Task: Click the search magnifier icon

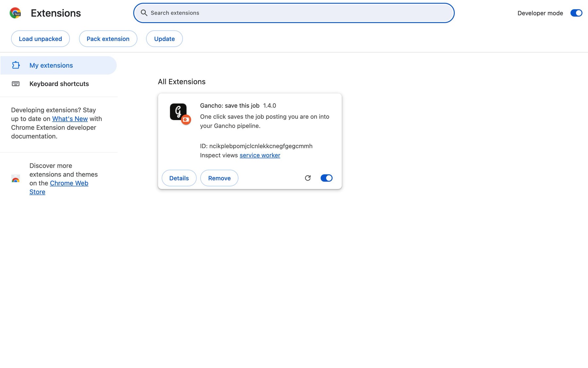Action: 144,13
